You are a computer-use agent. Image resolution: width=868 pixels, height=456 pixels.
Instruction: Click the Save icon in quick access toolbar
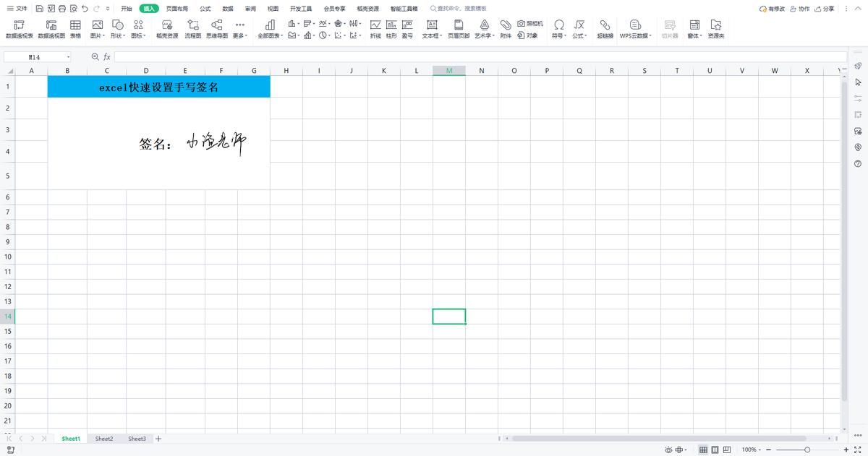tap(39, 9)
